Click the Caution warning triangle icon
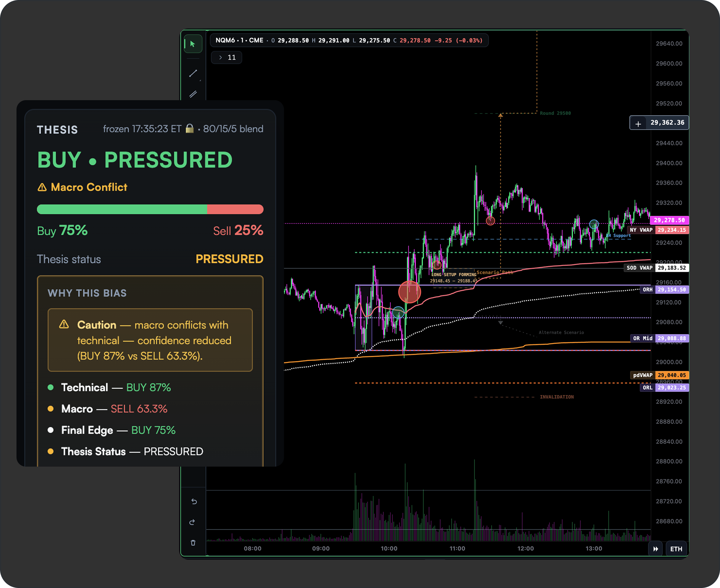The height and width of the screenshot is (588, 720). tap(64, 324)
